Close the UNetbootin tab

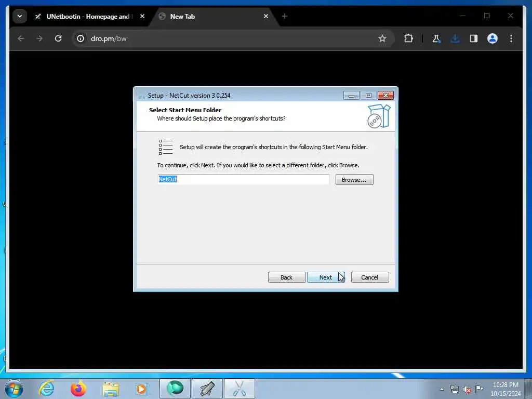coord(142,16)
